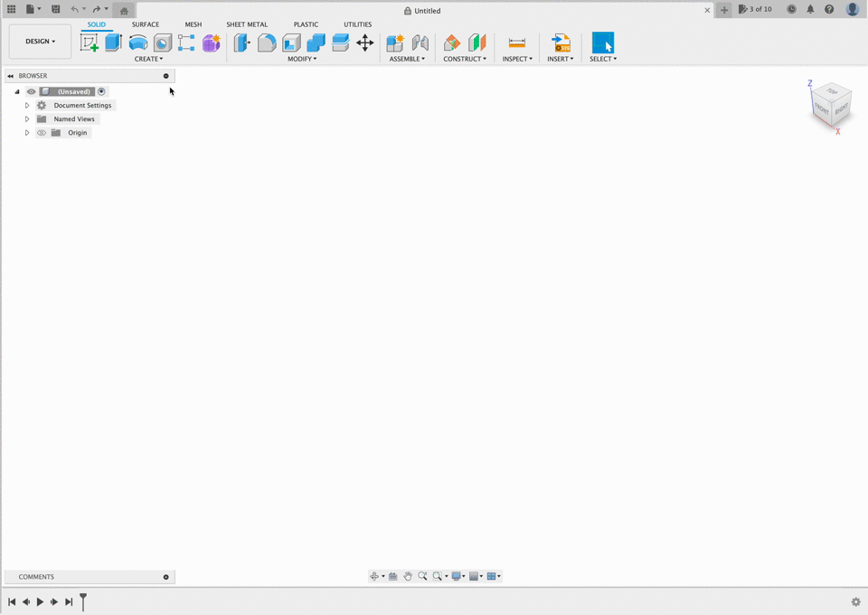Select the Press Pull modify tool
Viewport: 868px width, 615px height.
point(241,42)
